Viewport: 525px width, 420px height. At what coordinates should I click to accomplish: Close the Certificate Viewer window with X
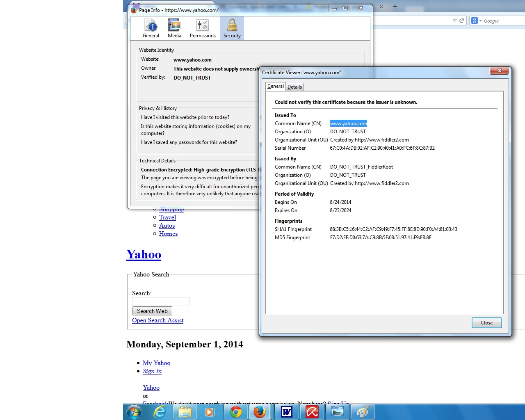500,71
